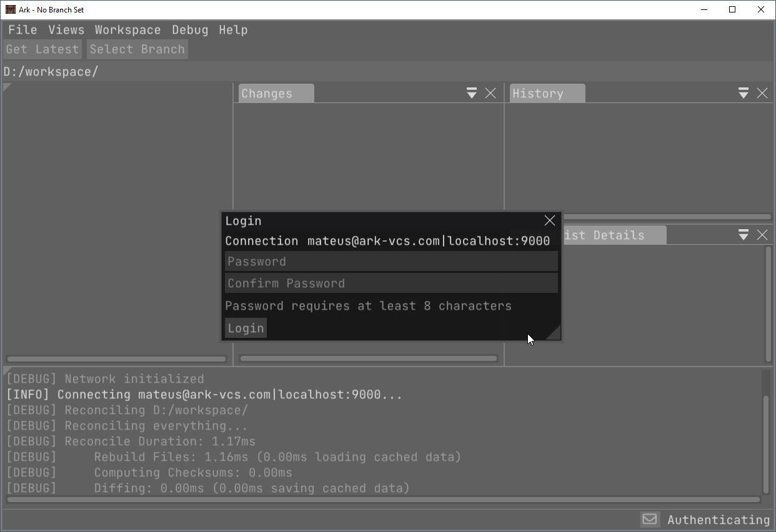Viewport: 776px width, 532px height.
Task: Open the History panel dropdown menu
Action: (x=744, y=94)
